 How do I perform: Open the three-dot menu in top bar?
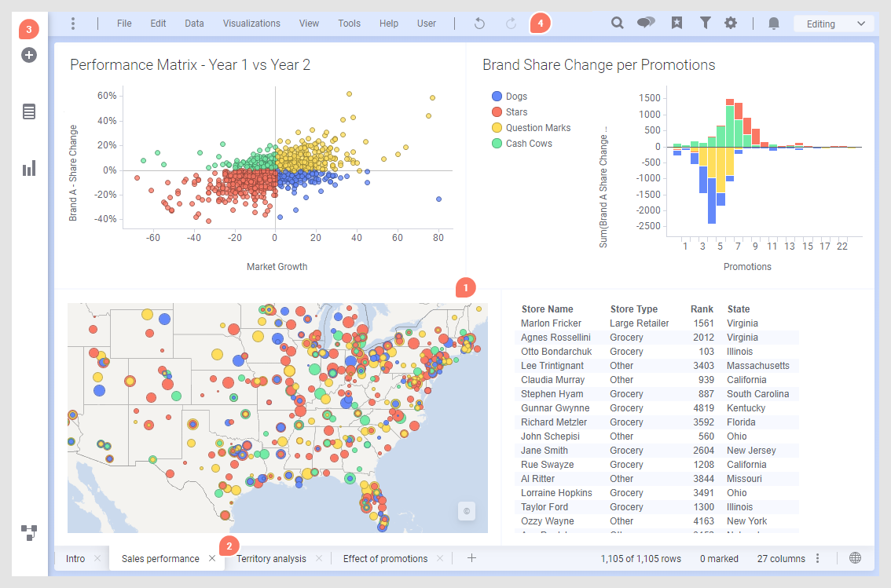coord(73,24)
